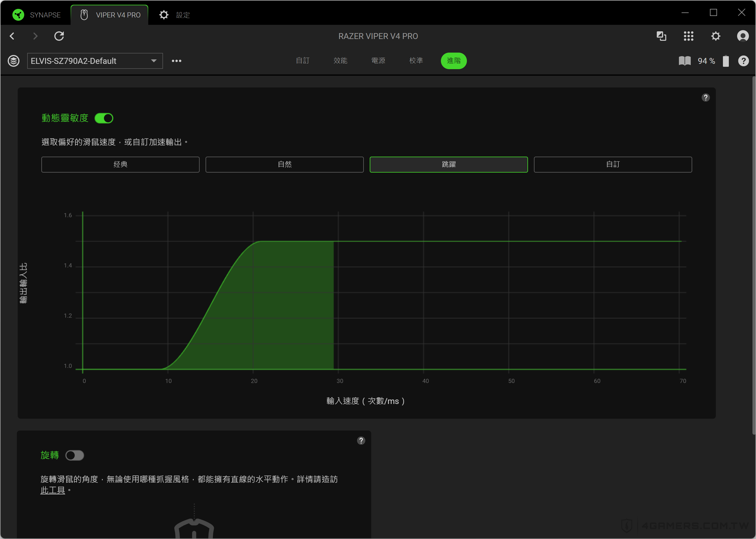
Task: Enable the 旋轉 rotation toggle
Action: (75, 455)
